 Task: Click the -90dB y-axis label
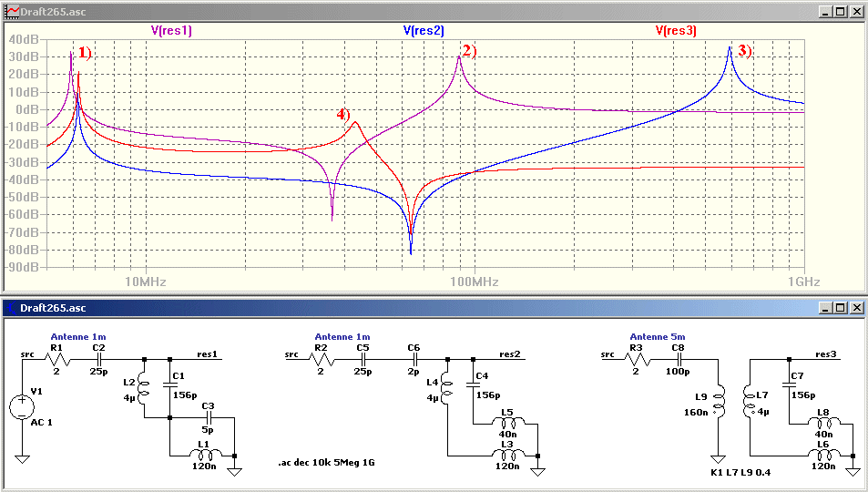[22, 268]
